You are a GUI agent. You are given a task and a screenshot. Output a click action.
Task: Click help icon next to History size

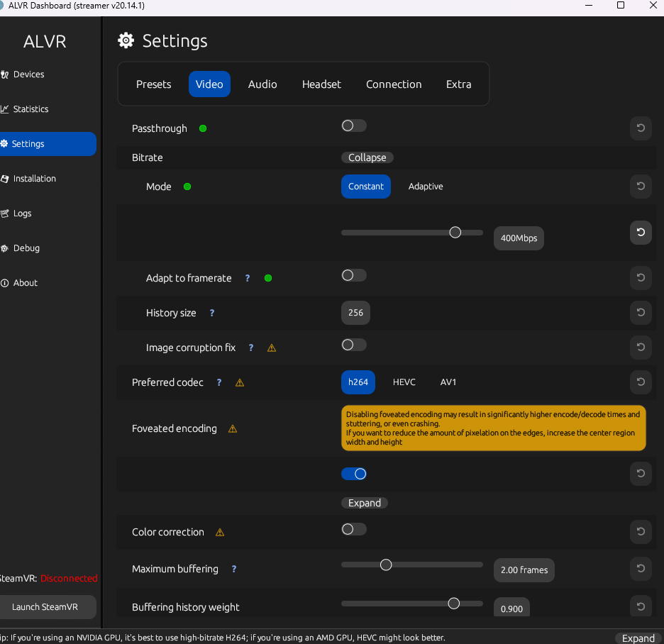tap(211, 313)
